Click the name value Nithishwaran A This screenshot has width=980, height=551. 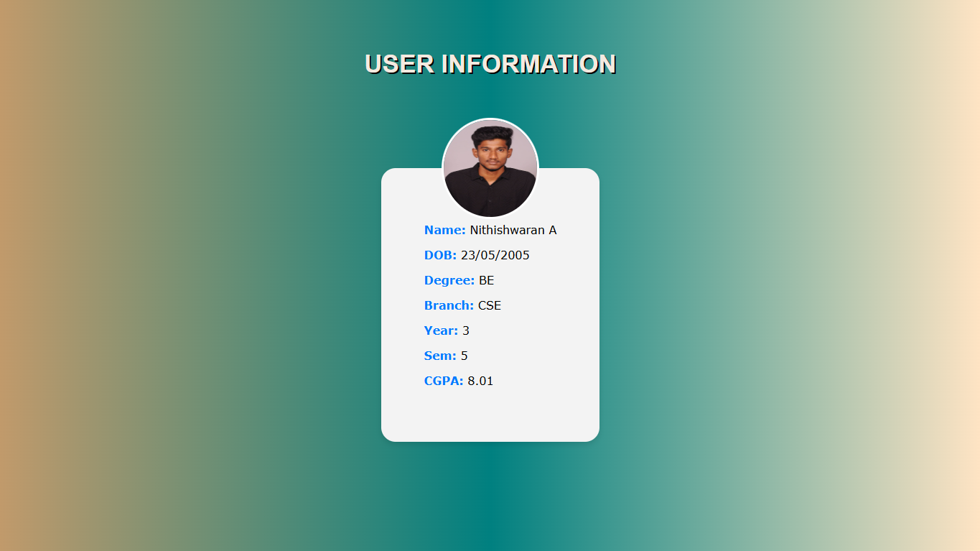[514, 230]
